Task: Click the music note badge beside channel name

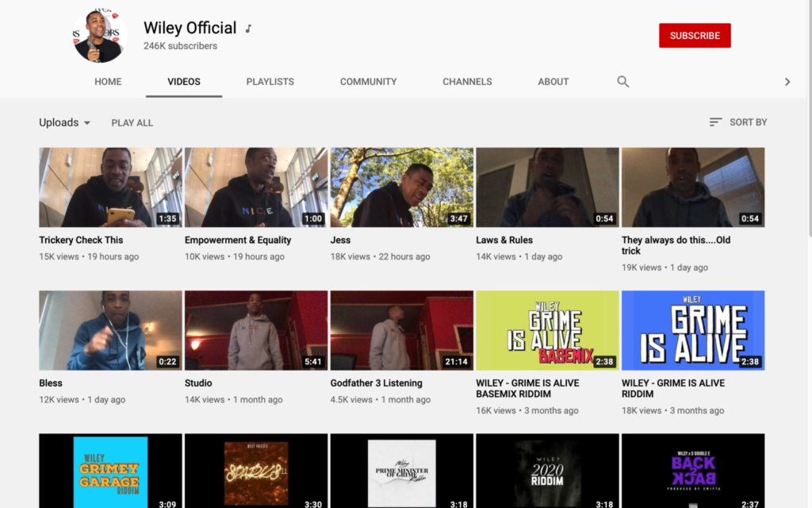Action: tap(248, 29)
